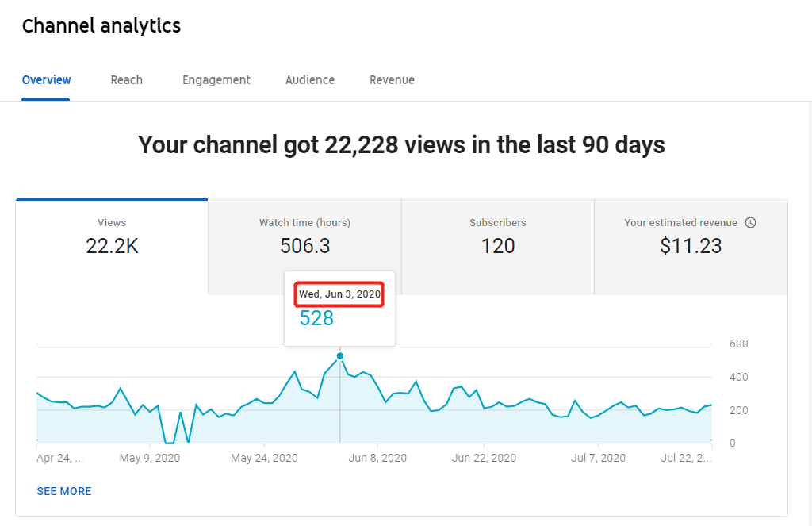Click the clock icon beside estimated revenue
Image resolution: width=812 pixels, height=526 pixels.
pyautogui.click(x=750, y=223)
